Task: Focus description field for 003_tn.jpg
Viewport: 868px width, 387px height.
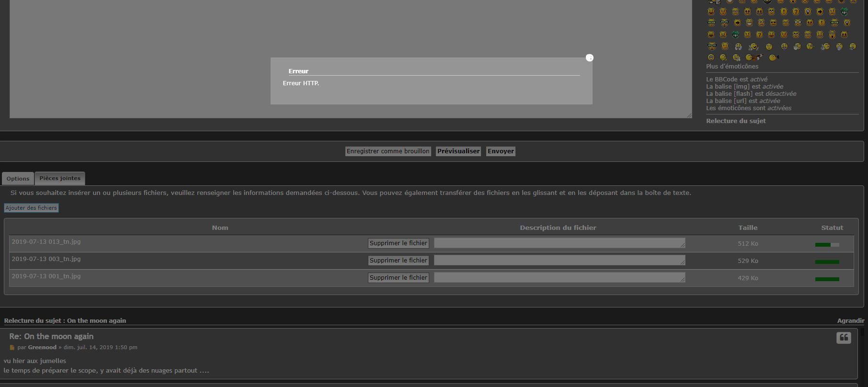Action: (560, 261)
